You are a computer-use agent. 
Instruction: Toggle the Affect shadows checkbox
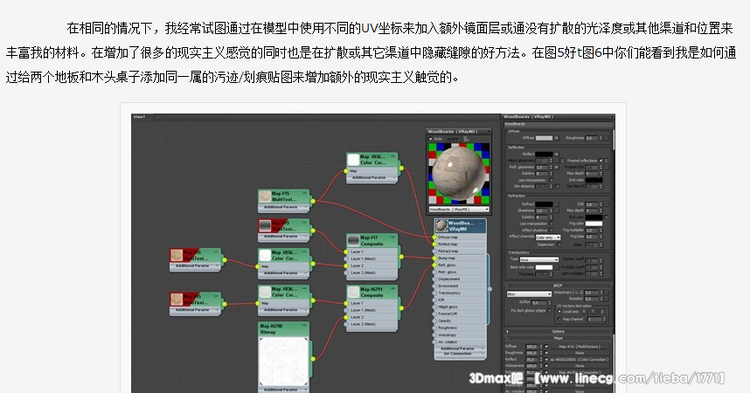tap(551, 230)
